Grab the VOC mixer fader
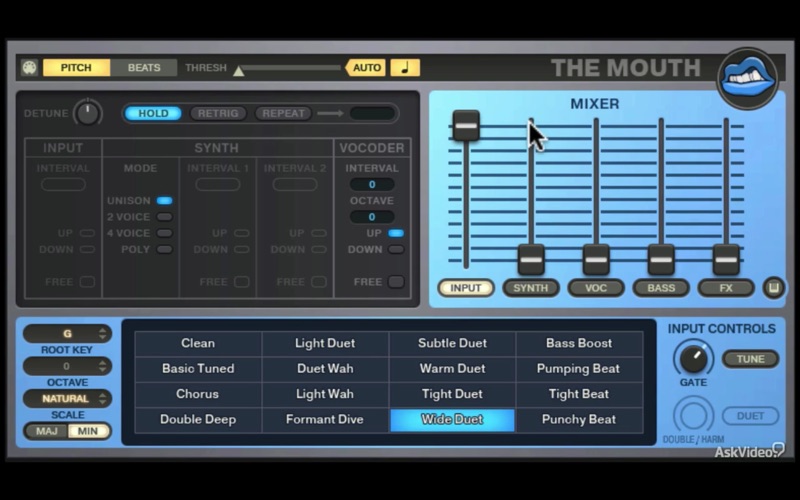This screenshot has height=500, width=800. [x=596, y=259]
